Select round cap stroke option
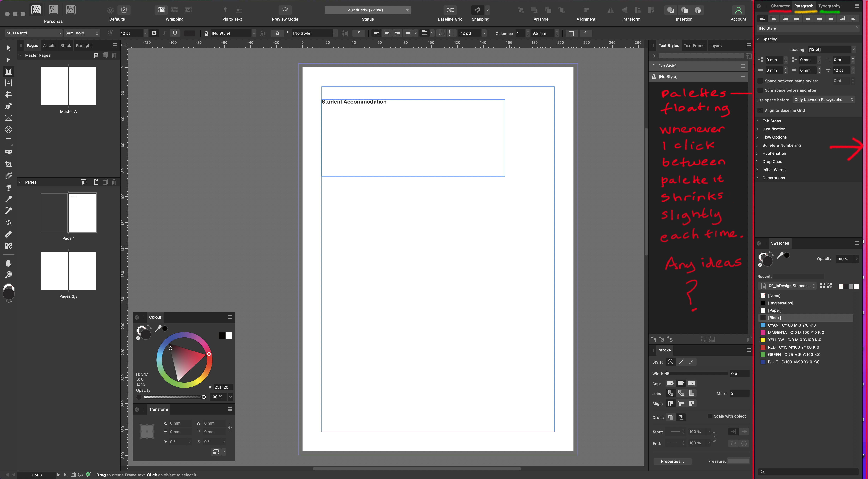868x479 pixels. tap(671, 383)
